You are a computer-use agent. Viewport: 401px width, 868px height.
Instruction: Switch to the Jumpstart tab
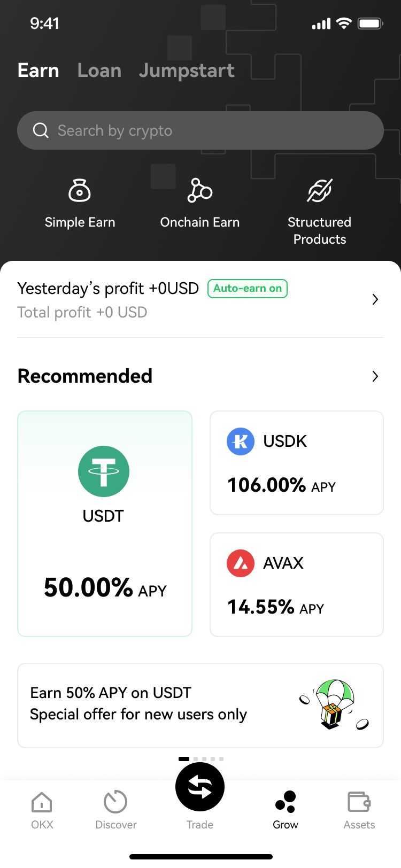[187, 71]
